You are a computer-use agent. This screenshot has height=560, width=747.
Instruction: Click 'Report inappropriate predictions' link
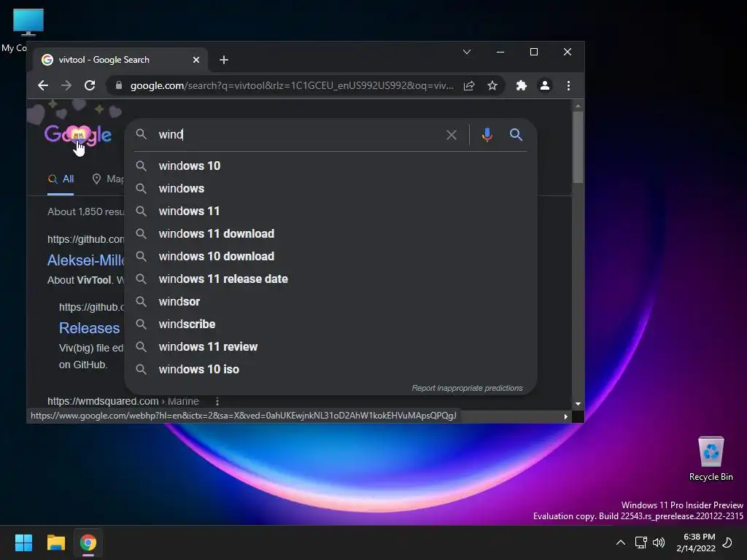pos(467,388)
